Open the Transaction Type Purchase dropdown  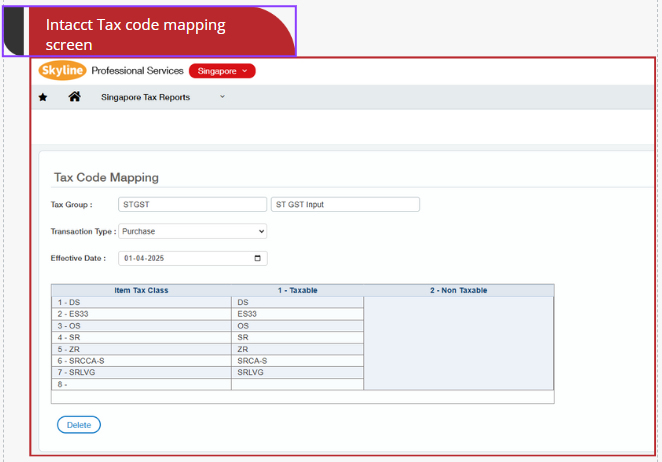[x=192, y=231]
